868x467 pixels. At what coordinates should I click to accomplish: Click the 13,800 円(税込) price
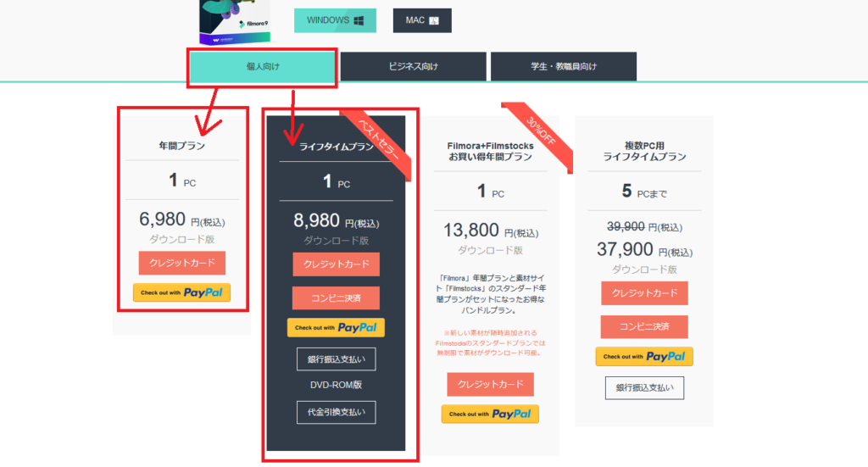491,231
